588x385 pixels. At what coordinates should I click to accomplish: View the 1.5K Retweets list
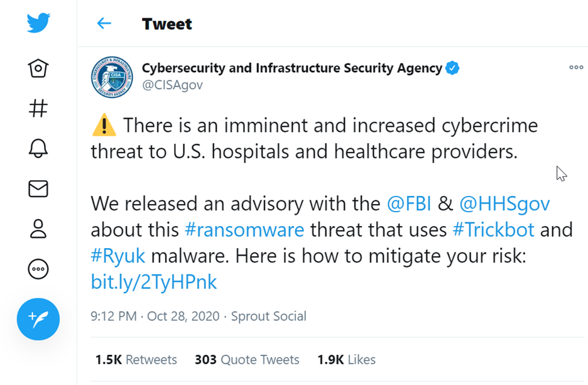136,360
